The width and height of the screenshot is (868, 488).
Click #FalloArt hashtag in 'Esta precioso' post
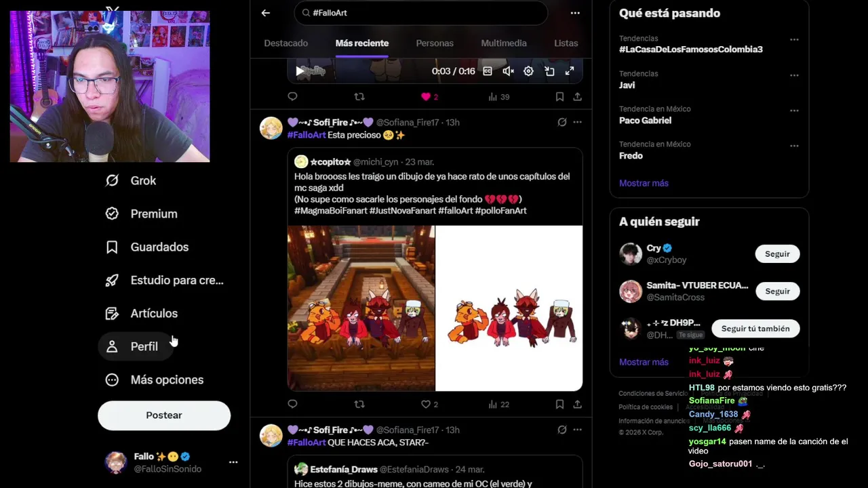coord(307,135)
